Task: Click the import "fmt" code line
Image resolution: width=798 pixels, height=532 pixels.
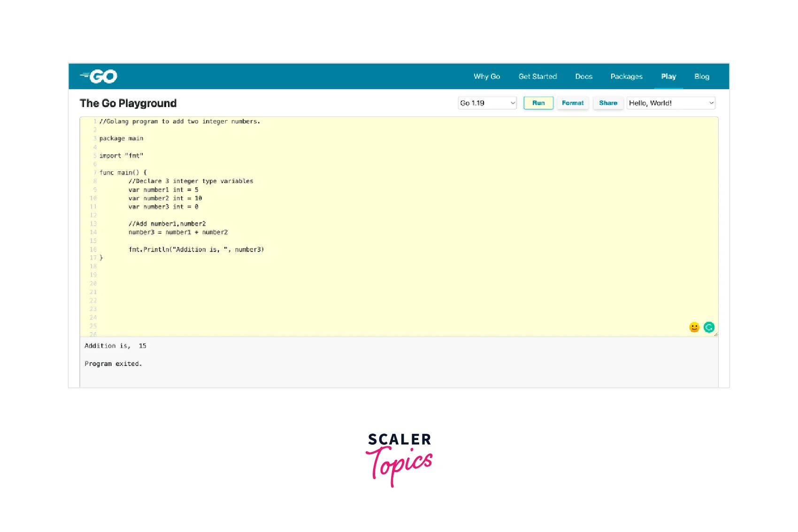Action: (121, 156)
